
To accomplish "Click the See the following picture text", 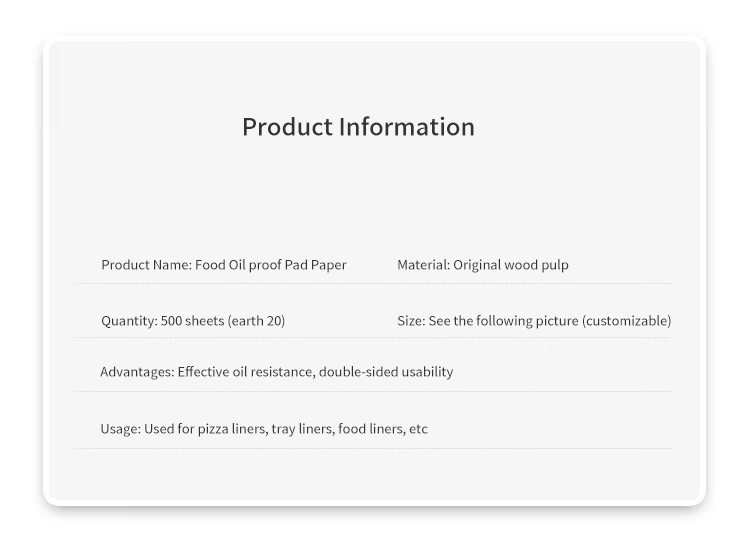I will (503, 321).
